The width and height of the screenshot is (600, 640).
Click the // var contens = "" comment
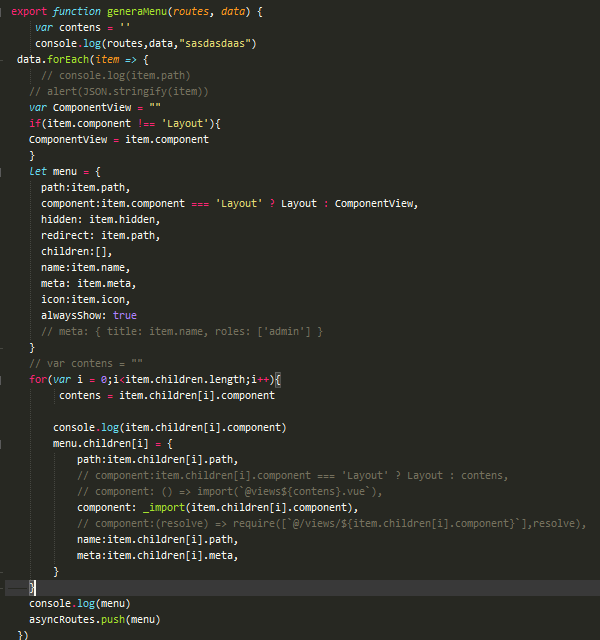point(86,363)
